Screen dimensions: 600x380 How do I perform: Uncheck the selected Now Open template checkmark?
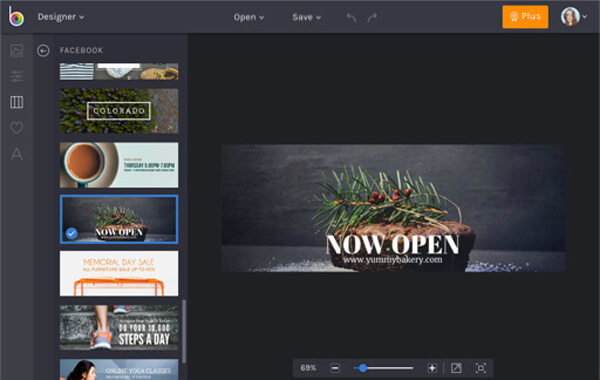tap(72, 233)
